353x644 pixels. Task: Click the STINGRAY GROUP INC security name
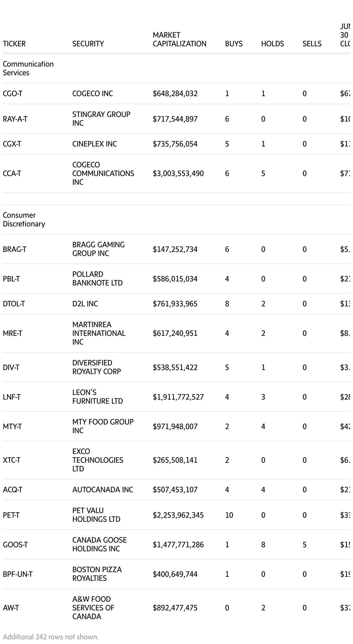click(101, 119)
